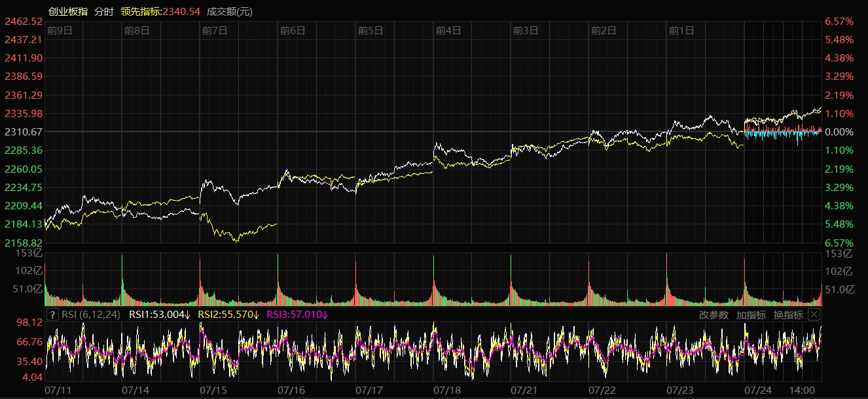The width and height of the screenshot is (868, 399).
Task: Click the 前5日 day marker
Action: click(x=371, y=30)
